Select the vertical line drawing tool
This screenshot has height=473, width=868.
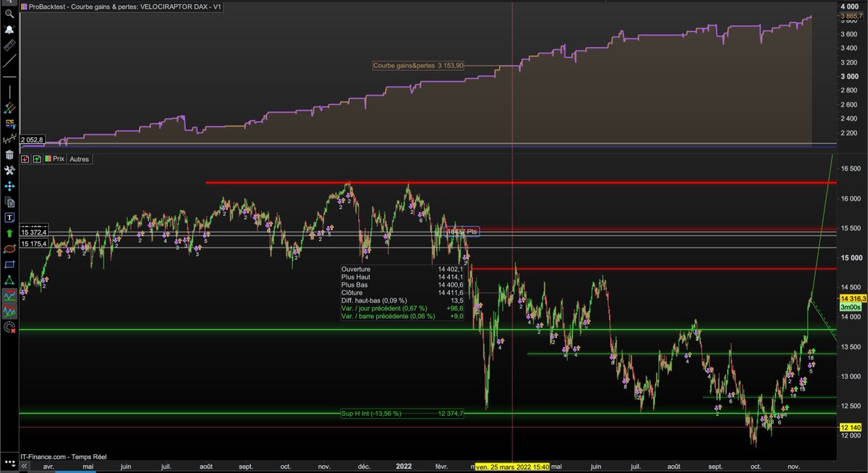(x=9, y=92)
